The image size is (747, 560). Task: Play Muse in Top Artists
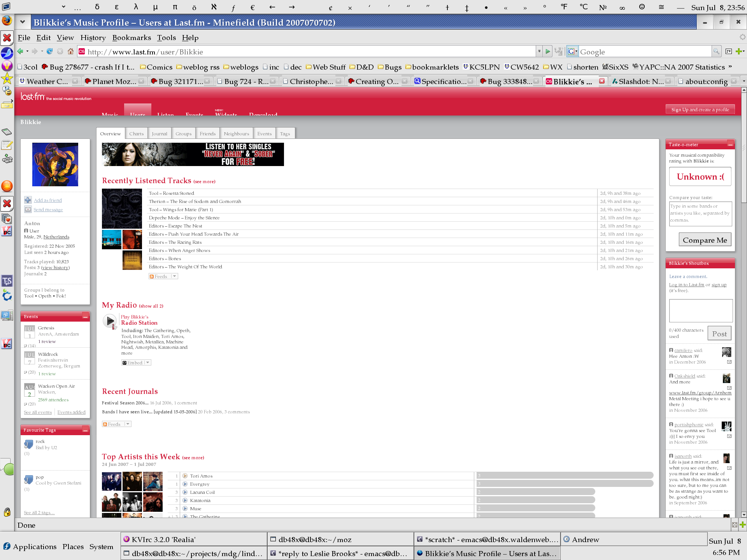[x=185, y=509]
